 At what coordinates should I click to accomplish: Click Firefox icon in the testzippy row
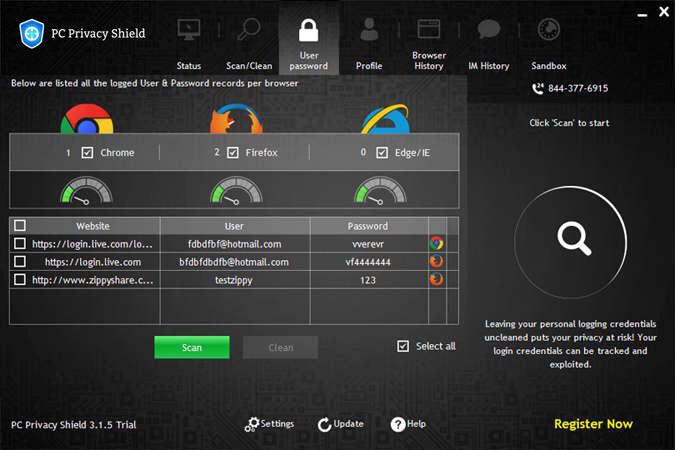437,279
